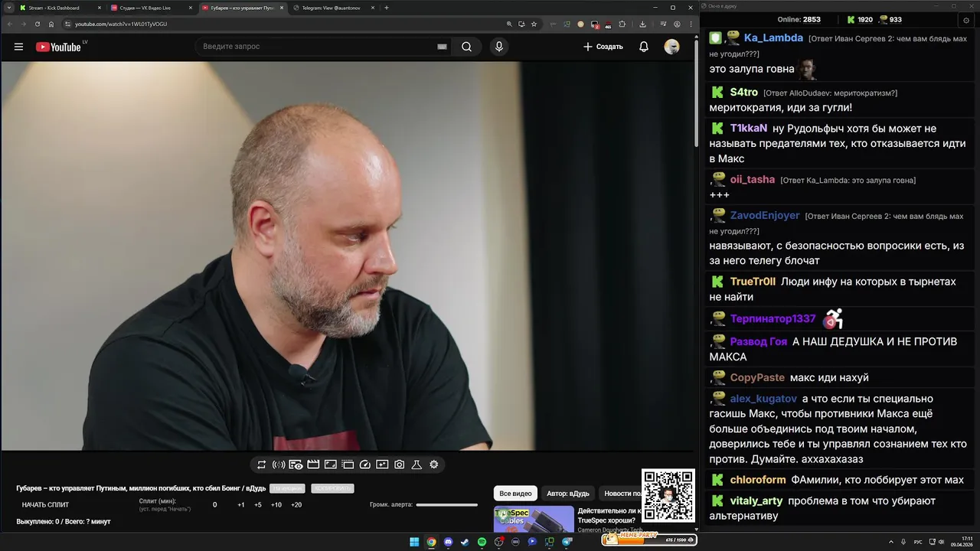This screenshot has height=551, width=980.
Task: Click the speedometer icon in player toolbar
Action: 365,465
